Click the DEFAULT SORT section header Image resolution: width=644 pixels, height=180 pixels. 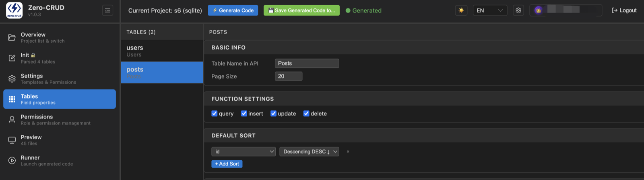(x=233, y=136)
